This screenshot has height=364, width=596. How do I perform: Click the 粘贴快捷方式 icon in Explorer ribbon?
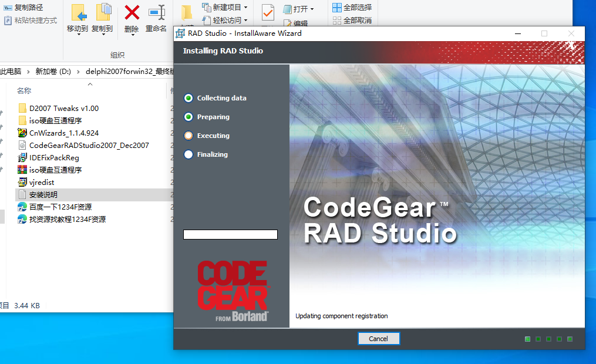click(8, 21)
